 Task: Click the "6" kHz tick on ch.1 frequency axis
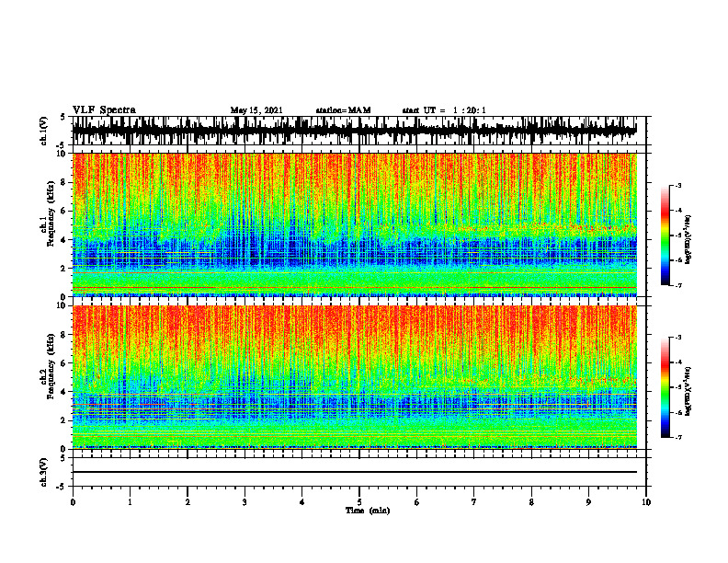[x=64, y=211]
